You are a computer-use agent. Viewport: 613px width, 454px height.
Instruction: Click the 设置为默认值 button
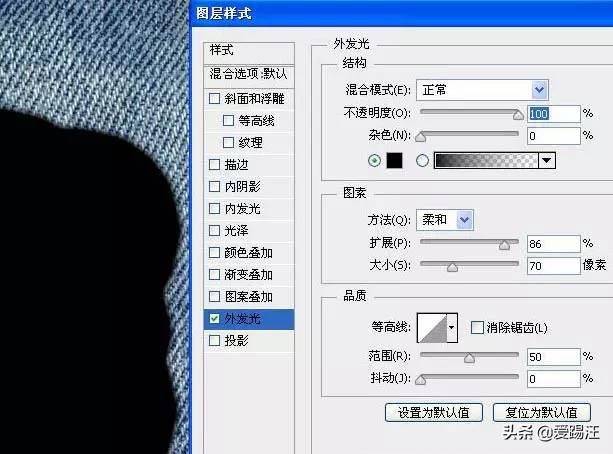click(434, 413)
